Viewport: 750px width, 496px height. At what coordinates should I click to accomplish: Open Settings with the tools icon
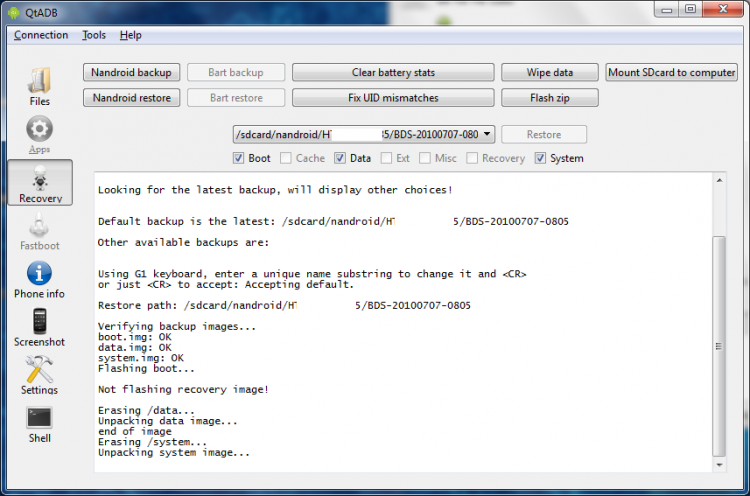(x=40, y=372)
